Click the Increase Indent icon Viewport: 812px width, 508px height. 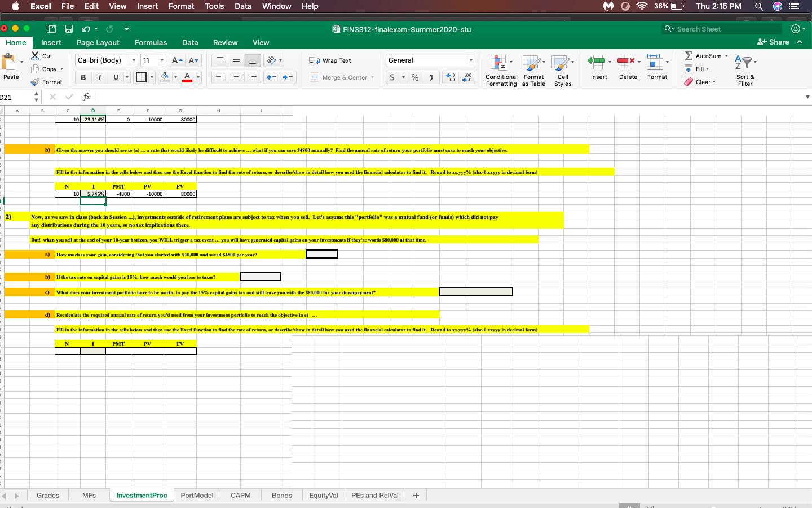(288, 77)
